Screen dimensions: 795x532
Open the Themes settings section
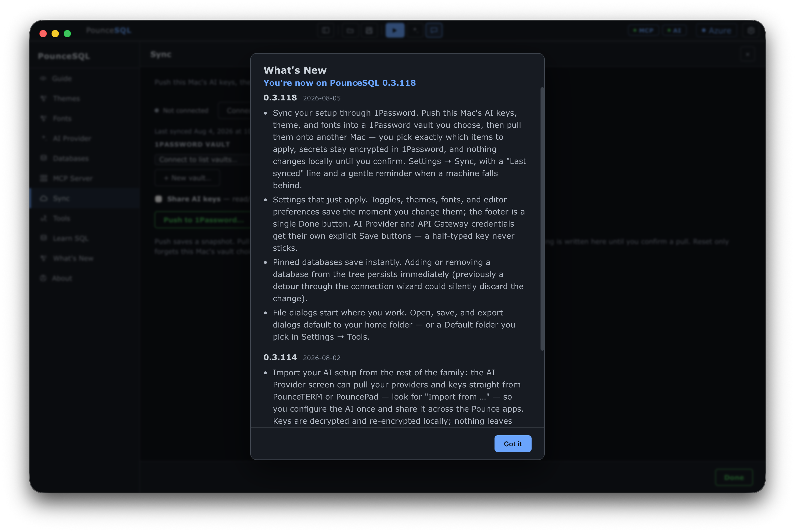pyautogui.click(x=85, y=98)
